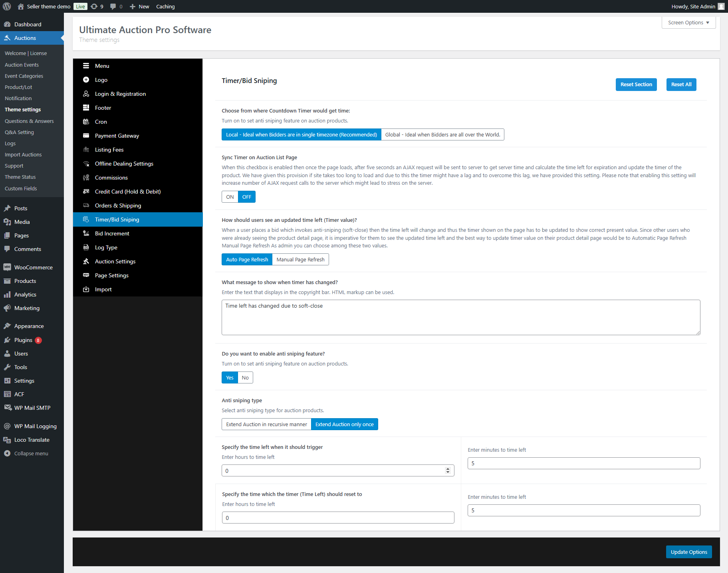This screenshot has height=573, width=728.
Task: Select Extend Auction in recursive manner
Action: point(266,424)
